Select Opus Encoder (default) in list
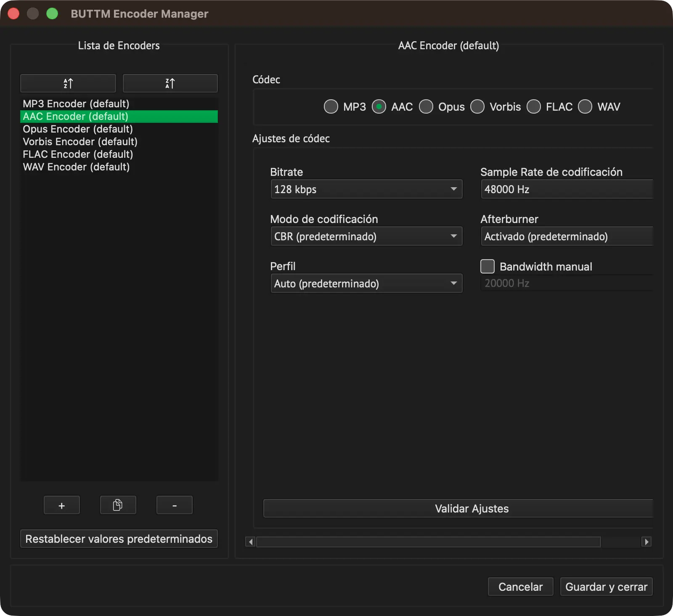673x616 pixels. click(x=119, y=129)
